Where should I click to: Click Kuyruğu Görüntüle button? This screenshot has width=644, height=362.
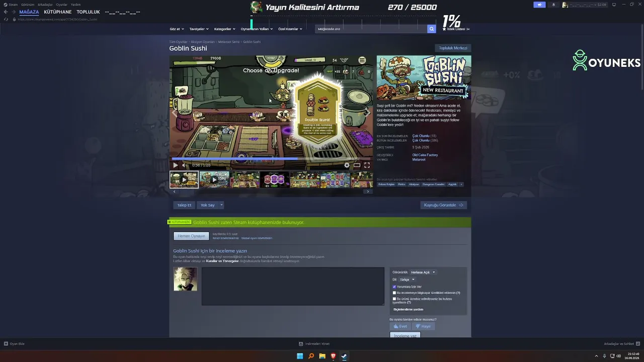click(x=444, y=205)
